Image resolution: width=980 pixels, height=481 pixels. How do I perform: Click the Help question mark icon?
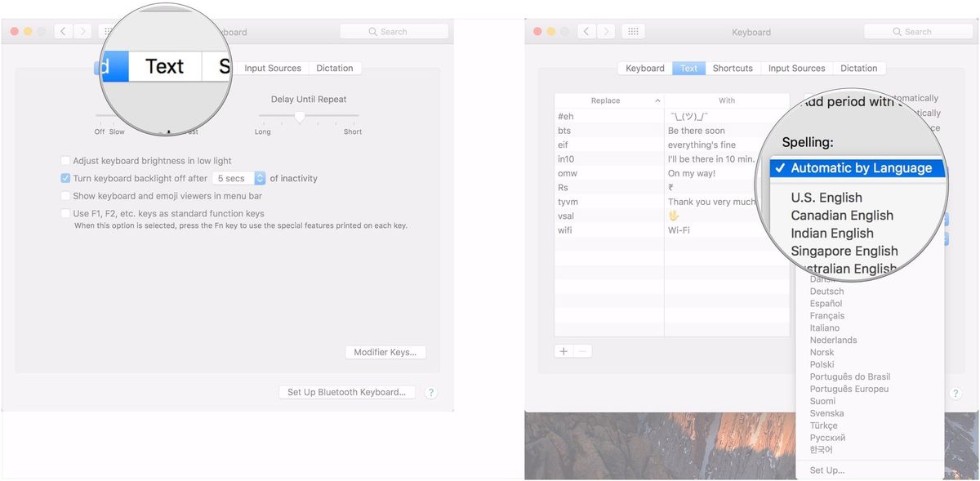click(x=431, y=393)
